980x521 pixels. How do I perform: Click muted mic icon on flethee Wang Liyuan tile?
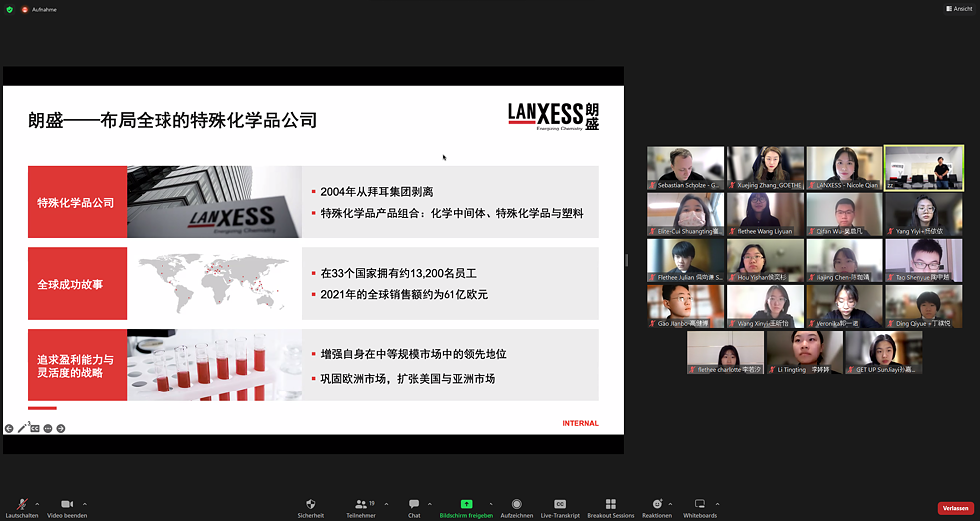[733, 231]
